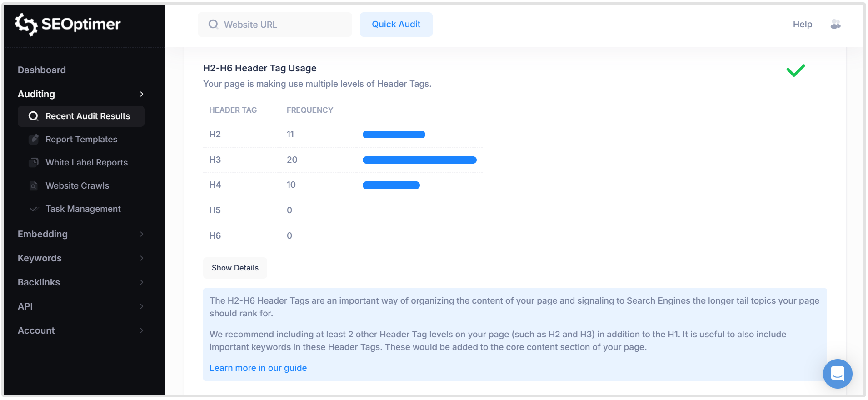Open the Dashboard menu item
Viewport: 868px width, 400px height.
[42, 70]
